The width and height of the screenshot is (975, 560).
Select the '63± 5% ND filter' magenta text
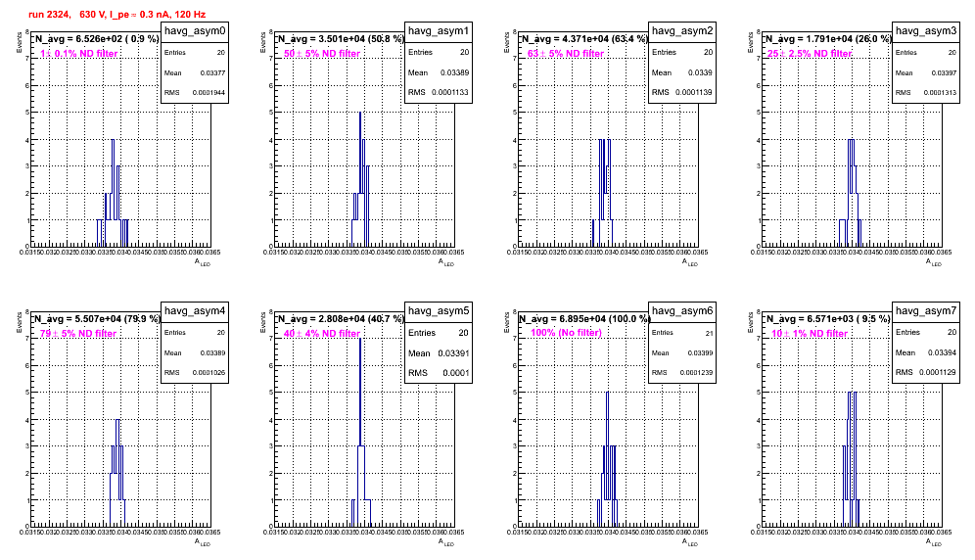pos(566,54)
